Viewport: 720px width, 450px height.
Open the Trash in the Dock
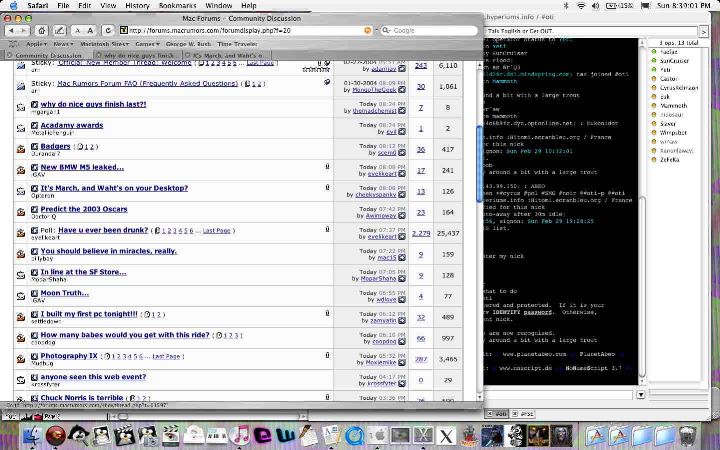(x=687, y=435)
